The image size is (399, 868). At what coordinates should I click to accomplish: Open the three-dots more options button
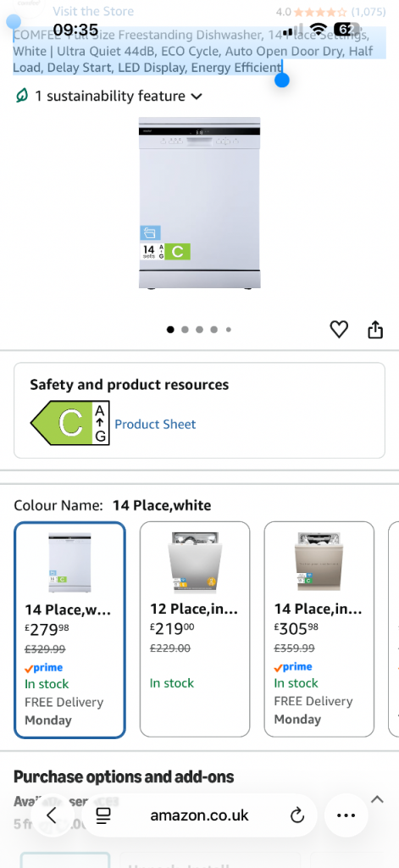click(x=346, y=815)
